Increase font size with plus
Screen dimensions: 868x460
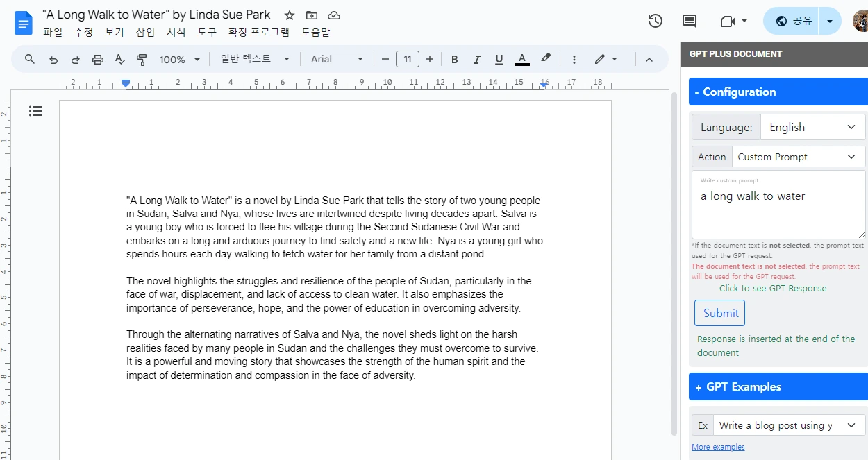point(430,59)
